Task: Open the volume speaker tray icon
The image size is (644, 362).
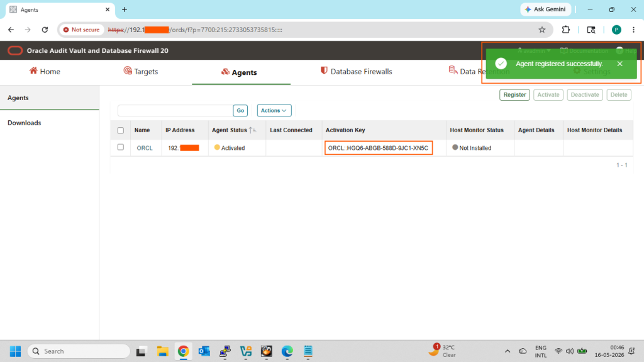Action: pyautogui.click(x=570, y=351)
